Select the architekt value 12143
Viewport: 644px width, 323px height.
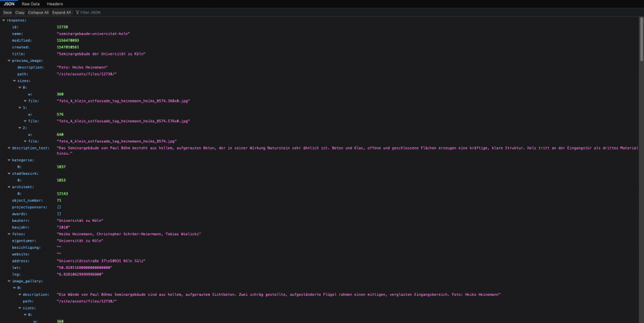(62, 193)
